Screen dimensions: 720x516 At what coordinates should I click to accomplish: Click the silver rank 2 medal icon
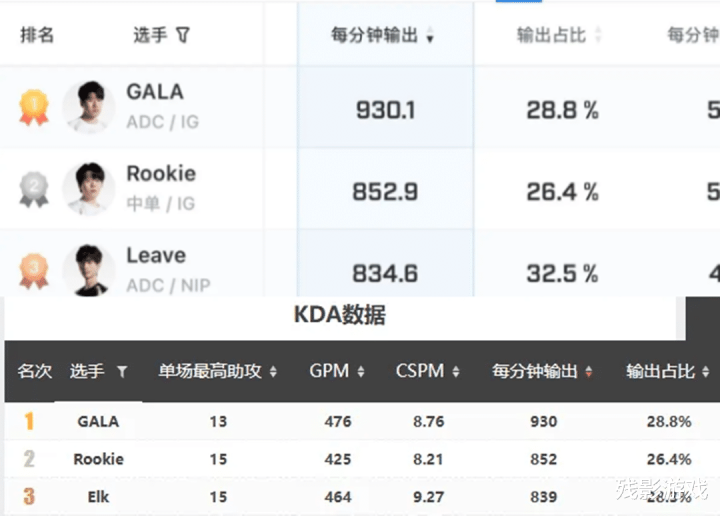pyautogui.click(x=34, y=189)
